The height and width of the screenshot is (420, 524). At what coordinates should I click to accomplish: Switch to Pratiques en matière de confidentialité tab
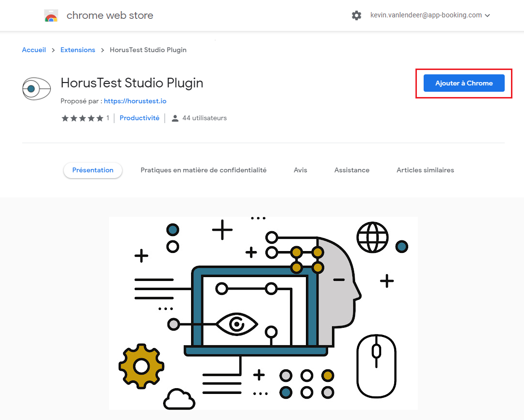203,170
